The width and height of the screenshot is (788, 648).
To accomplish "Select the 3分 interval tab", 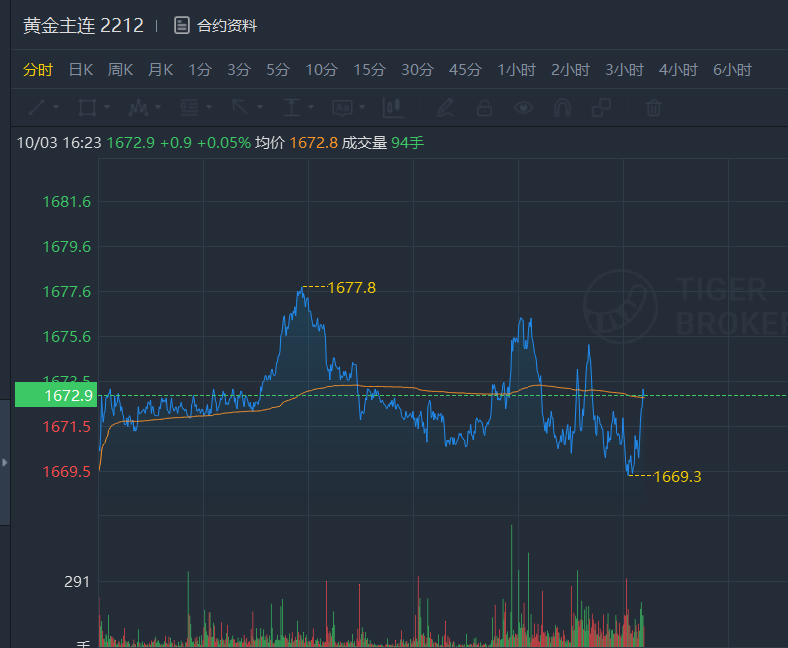I will (239, 69).
